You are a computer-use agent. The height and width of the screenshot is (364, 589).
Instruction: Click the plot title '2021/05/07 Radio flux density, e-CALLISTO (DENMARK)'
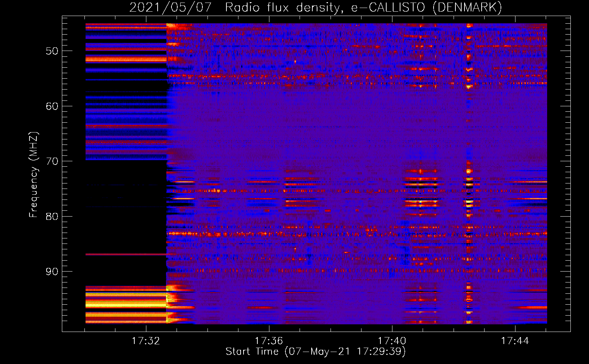[316, 7]
